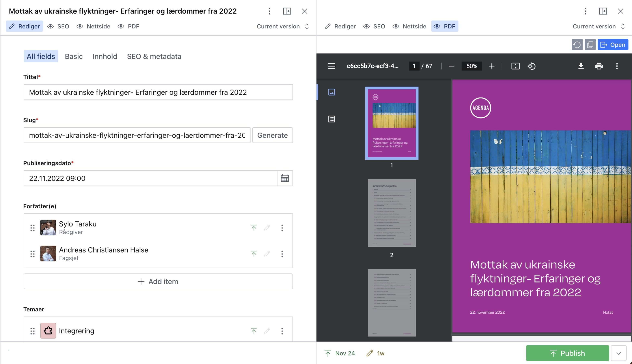The image size is (632, 364).
Task: Rotate the PDF counterclockwise
Action: coord(531,66)
